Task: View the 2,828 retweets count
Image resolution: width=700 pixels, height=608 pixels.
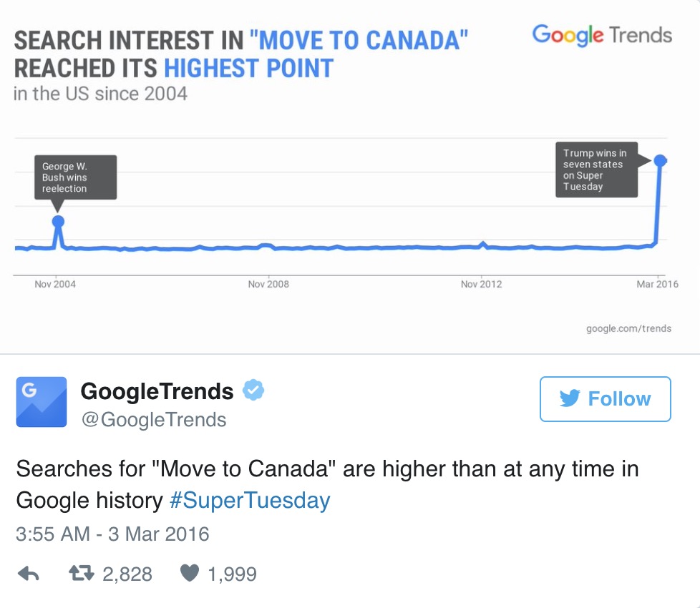Action: click(127, 574)
